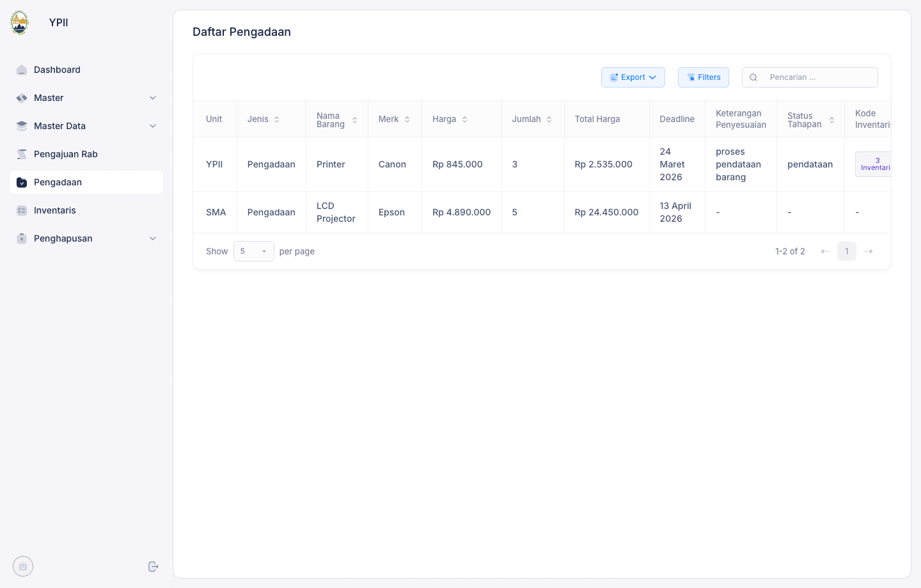Go to the next page arrow
The height and width of the screenshot is (588, 921).
click(x=869, y=251)
